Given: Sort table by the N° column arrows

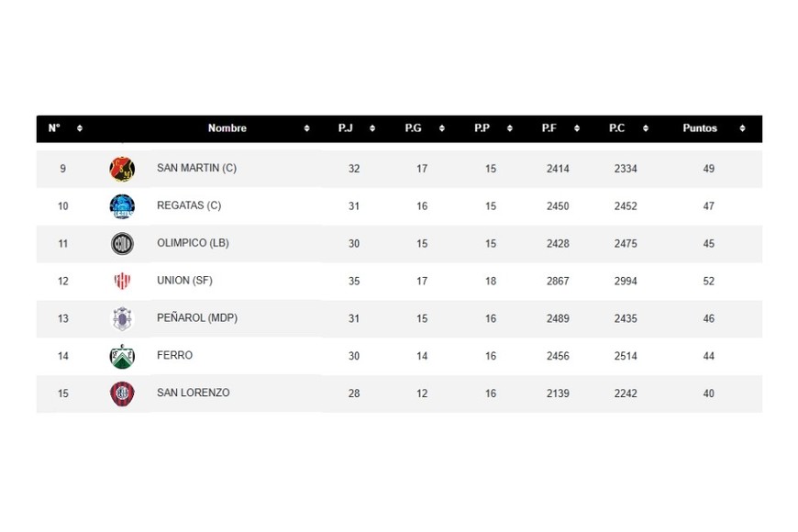Looking at the screenshot, I should 80,128.
